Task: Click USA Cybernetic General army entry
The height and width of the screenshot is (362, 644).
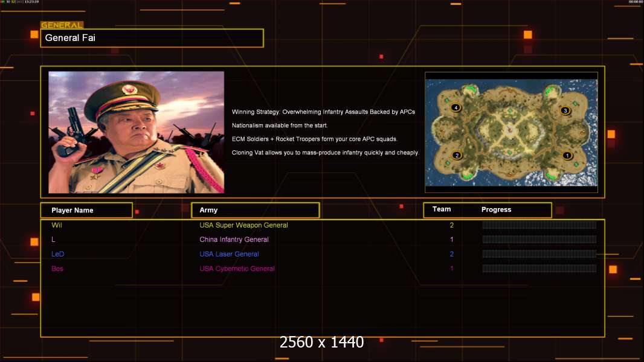Action: [237, 268]
